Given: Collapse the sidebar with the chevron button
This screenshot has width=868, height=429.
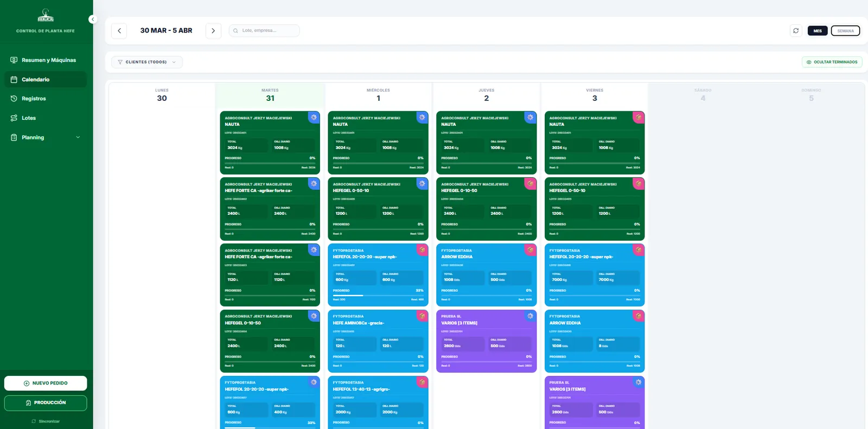Looking at the screenshot, I should [92, 19].
